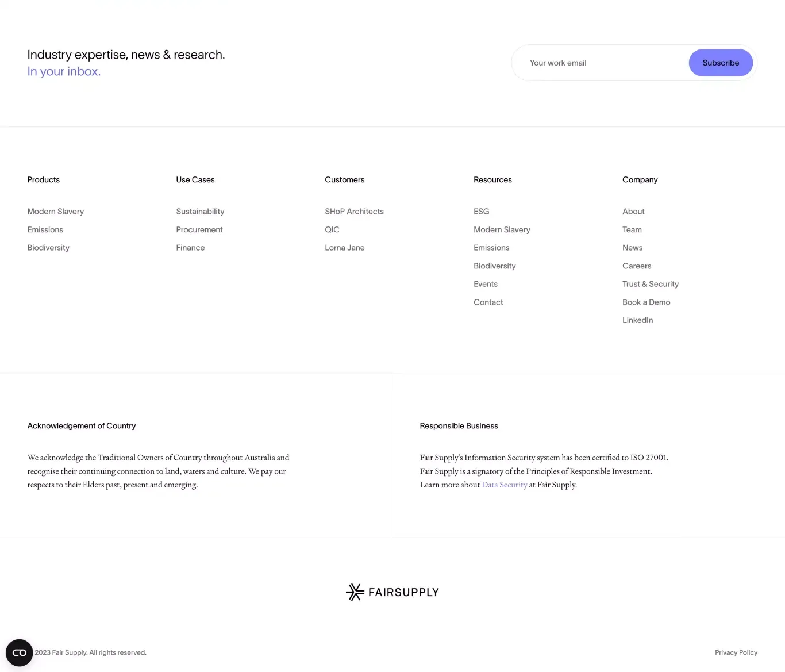Viewport: 785px width, 672px height.
Task: Click the 'In your inbox.' tagline
Action: point(64,71)
